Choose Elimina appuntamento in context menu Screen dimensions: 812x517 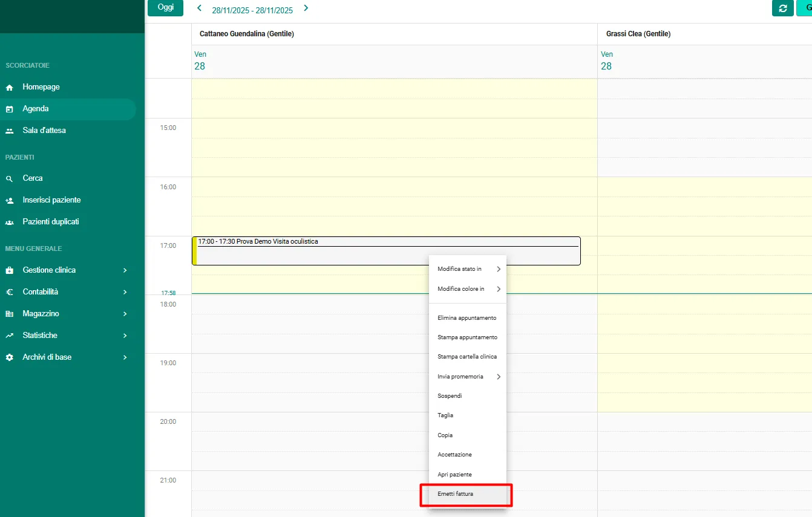coord(467,318)
